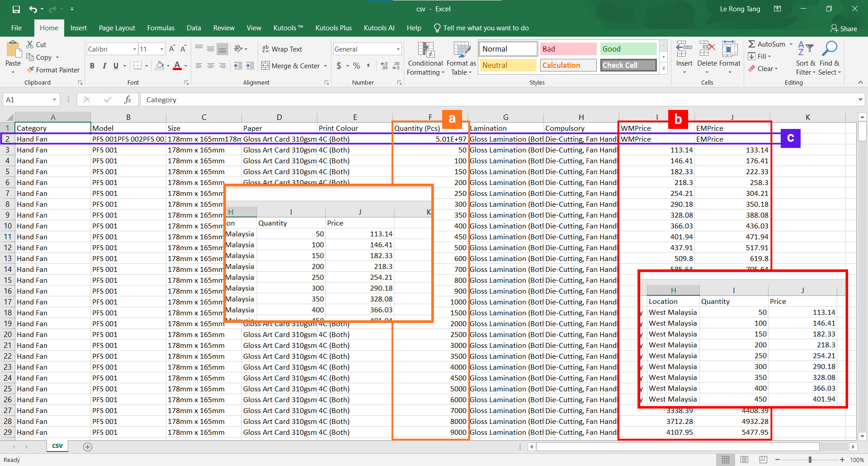Open the Page Layout tab
The height and width of the screenshot is (466, 868).
coord(117,28)
